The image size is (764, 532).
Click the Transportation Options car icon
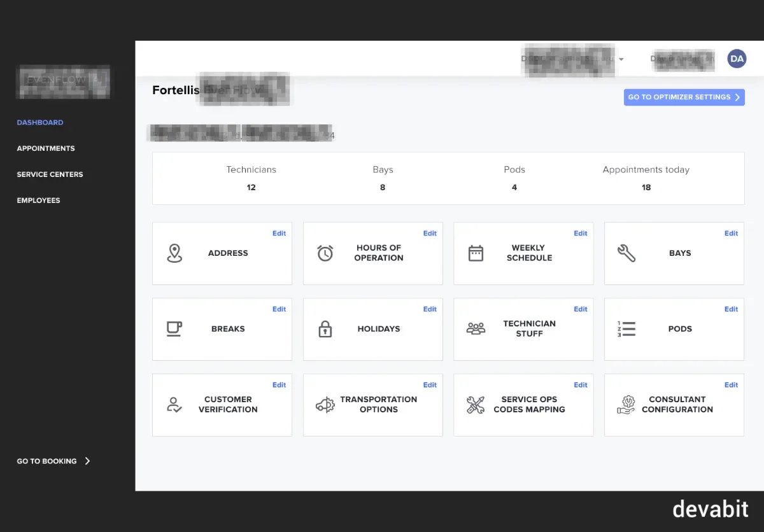pos(325,405)
